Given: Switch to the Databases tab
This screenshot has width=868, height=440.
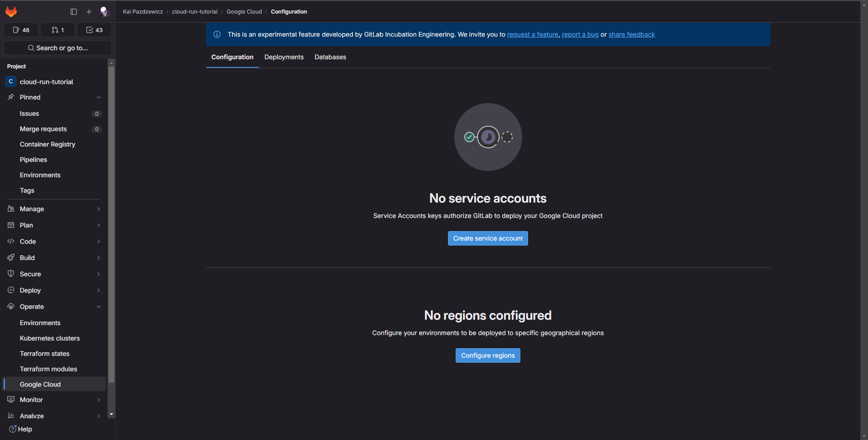Looking at the screenshot, I should tap(330, 57).
